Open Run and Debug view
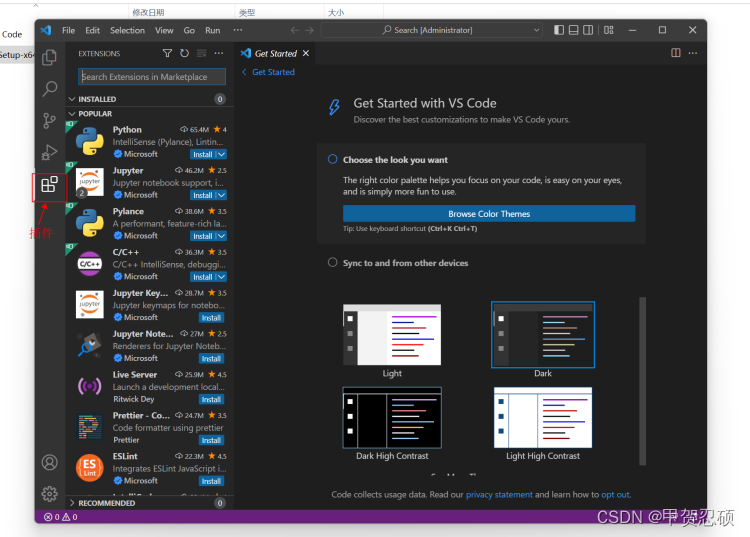750x537 pixels. (x=49, y=152)
